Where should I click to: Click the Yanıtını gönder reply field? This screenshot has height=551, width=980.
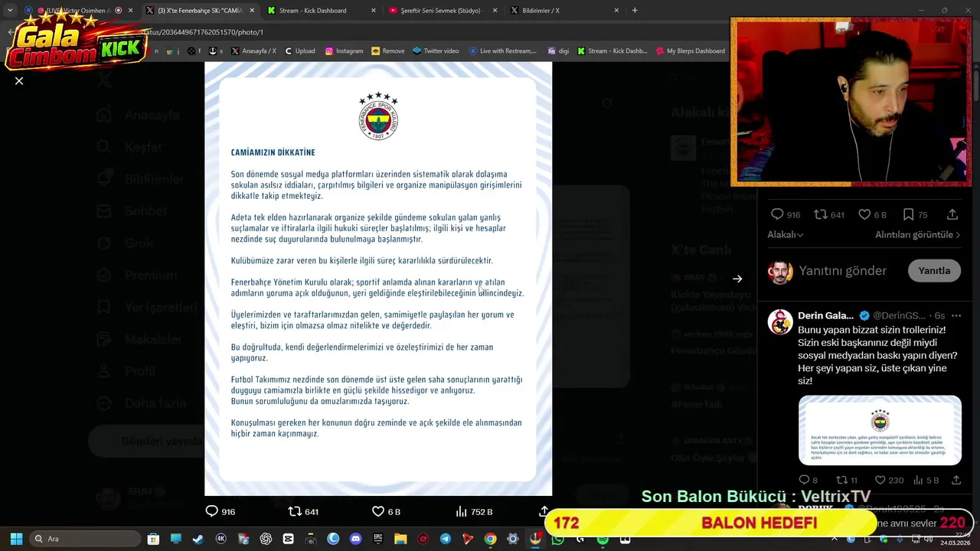842,271
